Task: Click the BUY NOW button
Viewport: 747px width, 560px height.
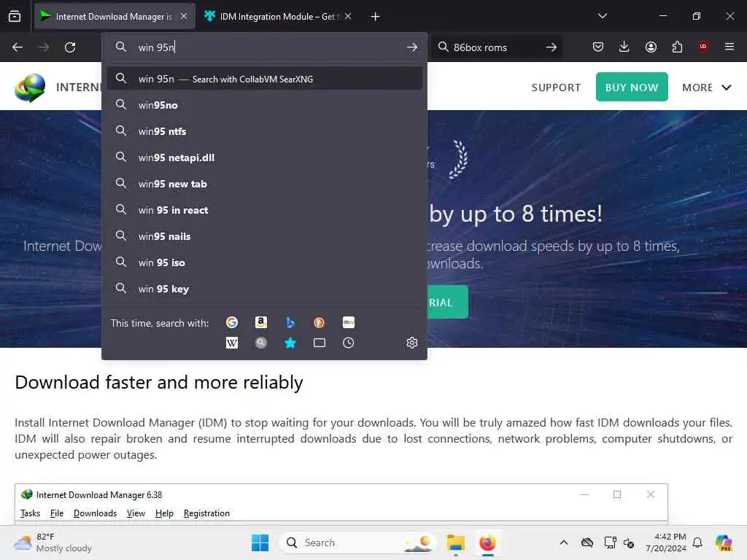Action: pos(632,87)
